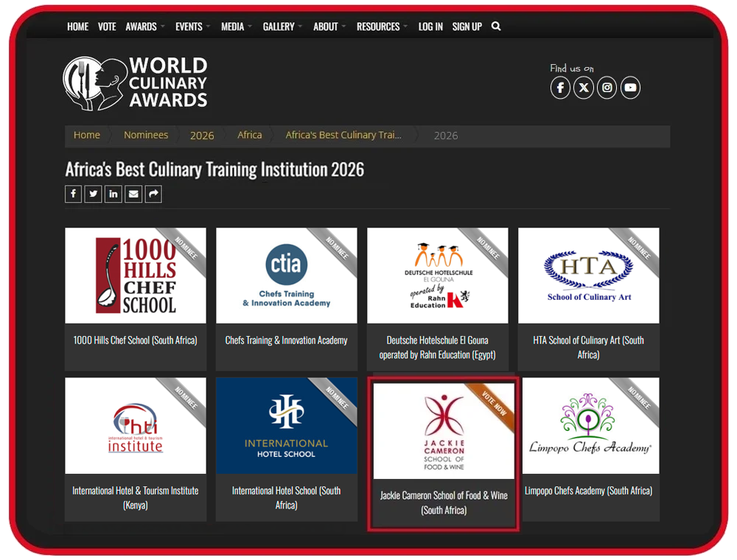Click International Hotel & Tourism Institute (Kenya) caption
The height and width of the screenshot is (560, 737).
point(136,498)
